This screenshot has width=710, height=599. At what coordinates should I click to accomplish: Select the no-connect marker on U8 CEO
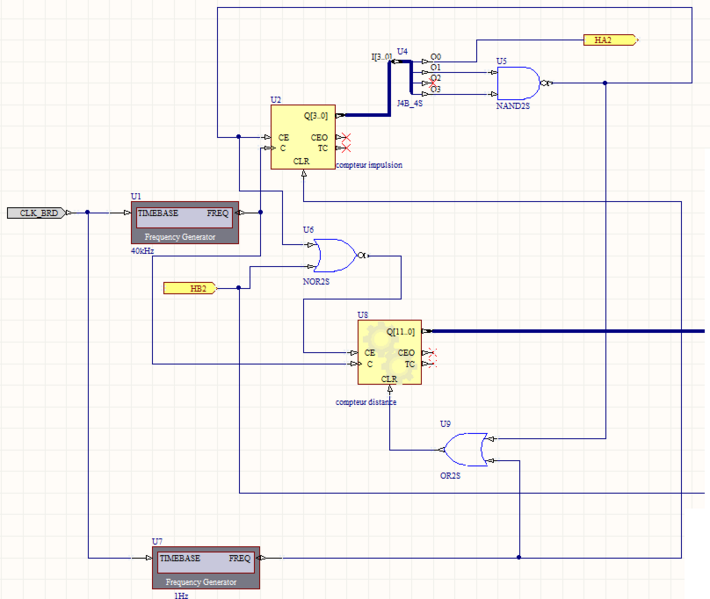pyautogui.click(x=430, y=353)
